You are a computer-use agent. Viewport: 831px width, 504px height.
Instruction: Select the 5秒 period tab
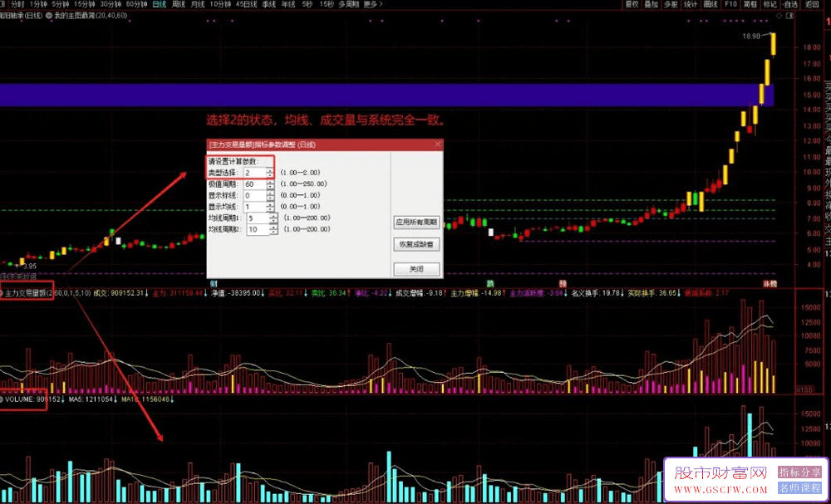click(x=307, y=4)
